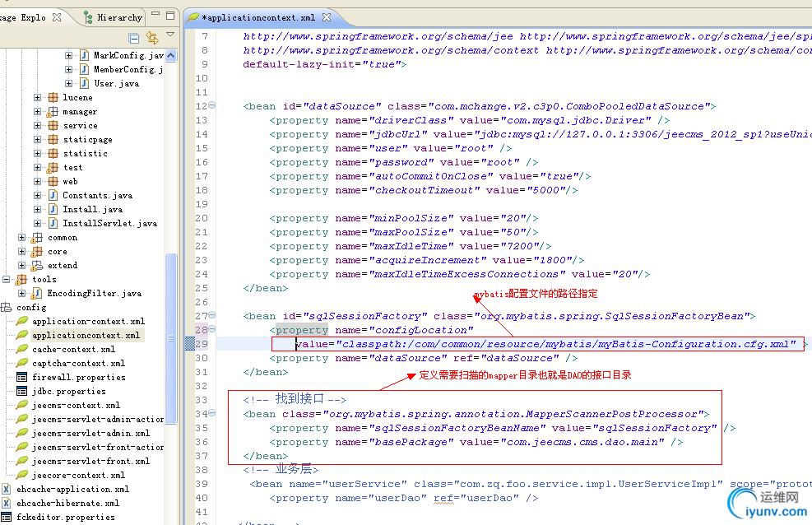
Task: Select jeecms-context.xml in the tree
Action: click(x=77, y=405)
